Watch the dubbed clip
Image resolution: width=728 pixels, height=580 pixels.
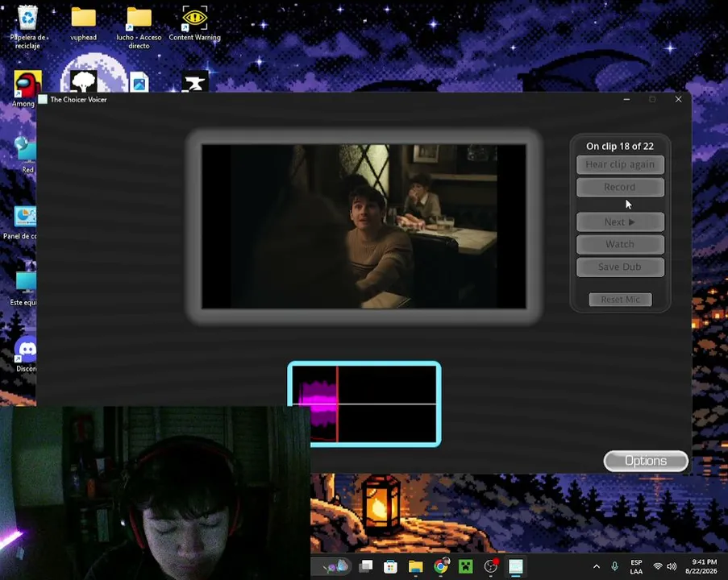[620, 245]
